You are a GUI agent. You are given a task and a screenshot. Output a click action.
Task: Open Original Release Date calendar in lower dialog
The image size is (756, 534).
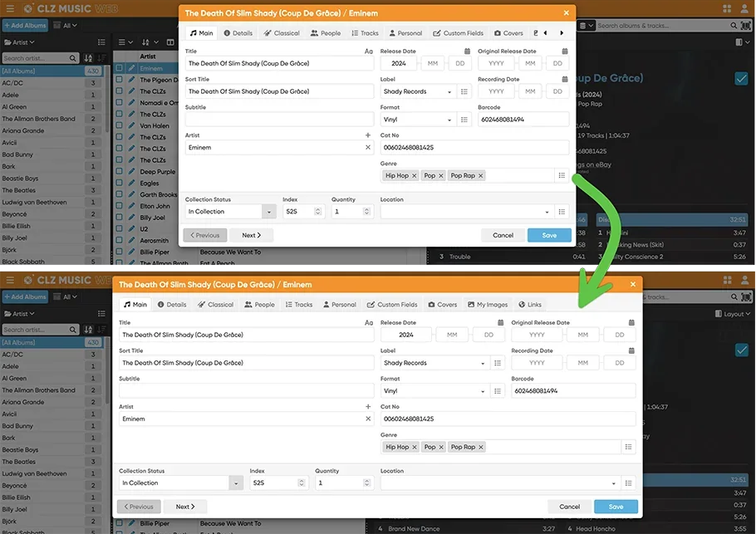point(631,322)
